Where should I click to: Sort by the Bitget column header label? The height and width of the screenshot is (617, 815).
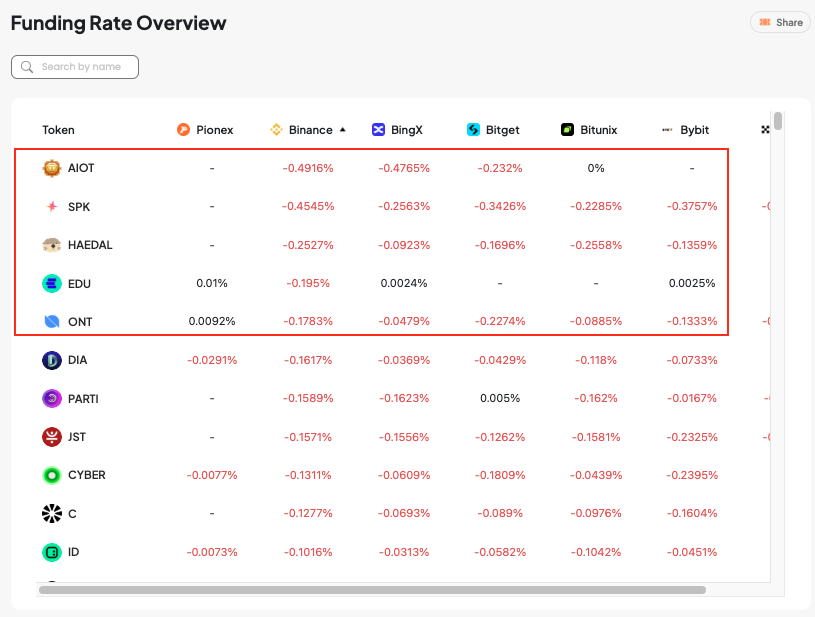(503, 130)
